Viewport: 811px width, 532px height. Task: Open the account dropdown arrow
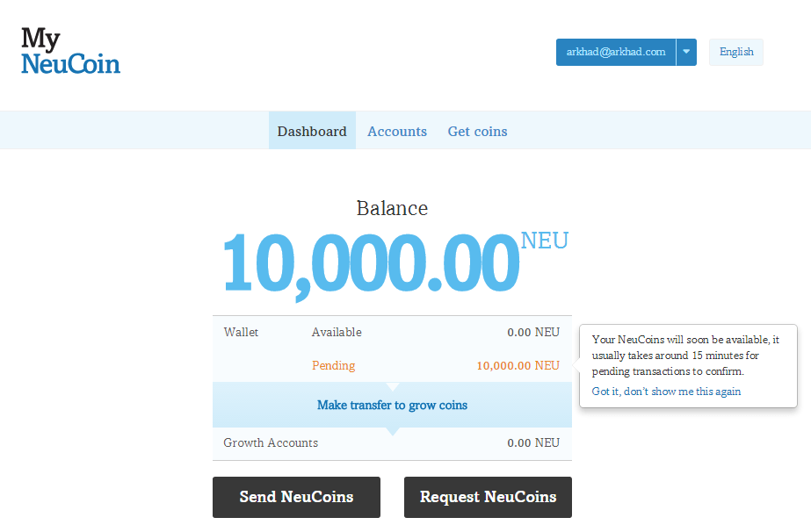click(x=685, y=52)
